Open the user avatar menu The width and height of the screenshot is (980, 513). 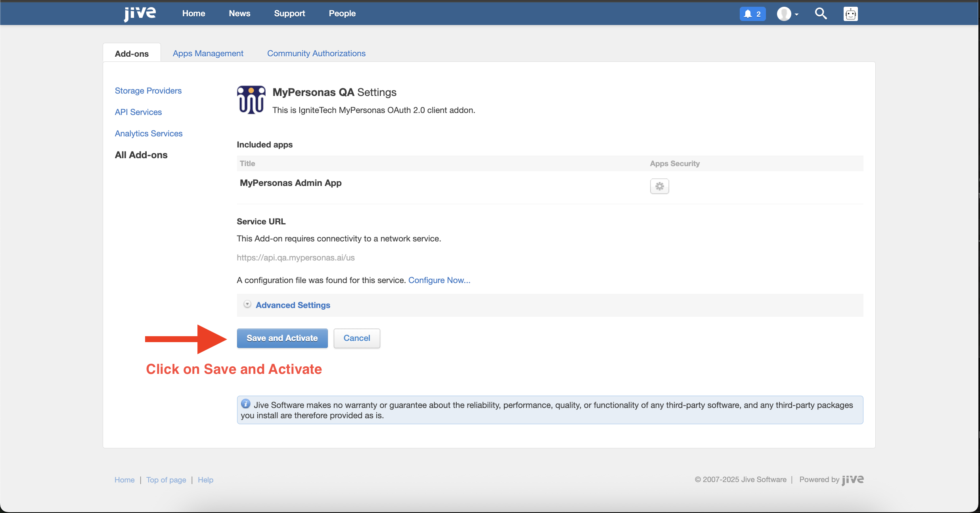tap(787, 14)
